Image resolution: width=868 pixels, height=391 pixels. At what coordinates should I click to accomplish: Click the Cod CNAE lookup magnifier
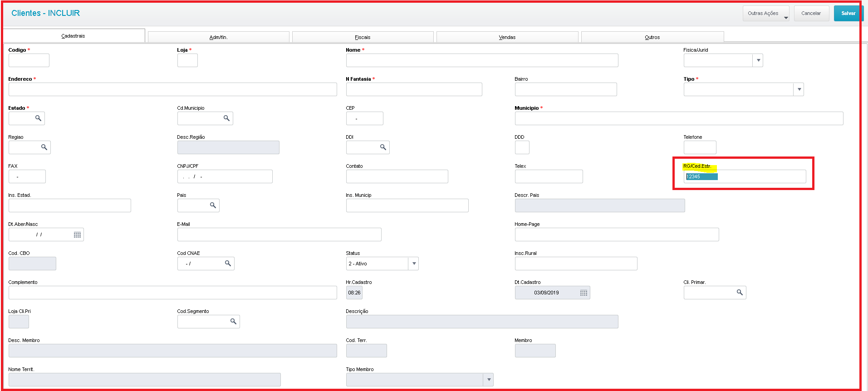228,264
